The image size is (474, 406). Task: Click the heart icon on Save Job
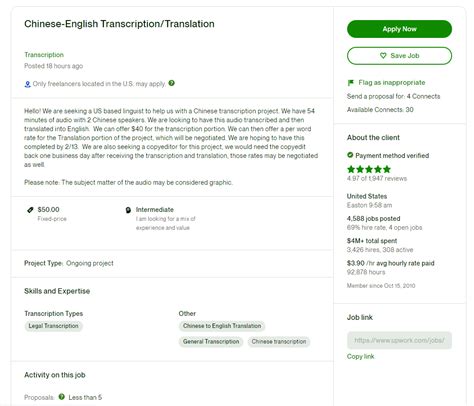[383, 56]
